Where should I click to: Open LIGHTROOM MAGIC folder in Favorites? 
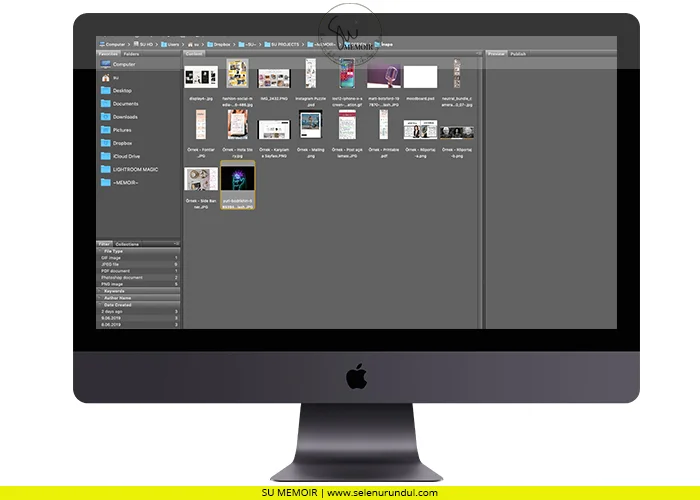click(106, 170)
